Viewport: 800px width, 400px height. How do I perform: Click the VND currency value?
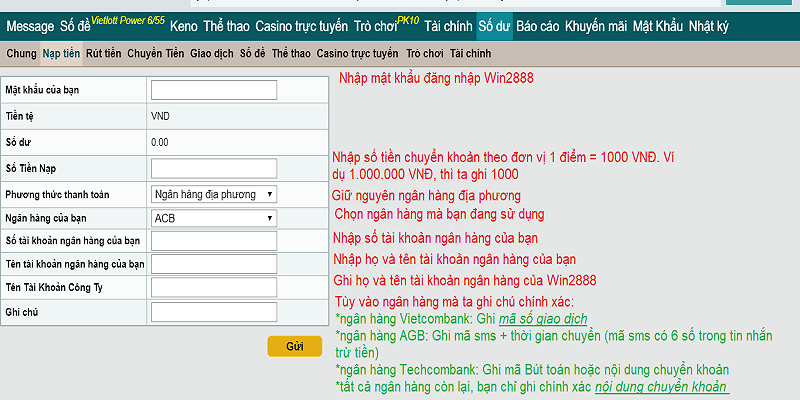coord(160,116)
